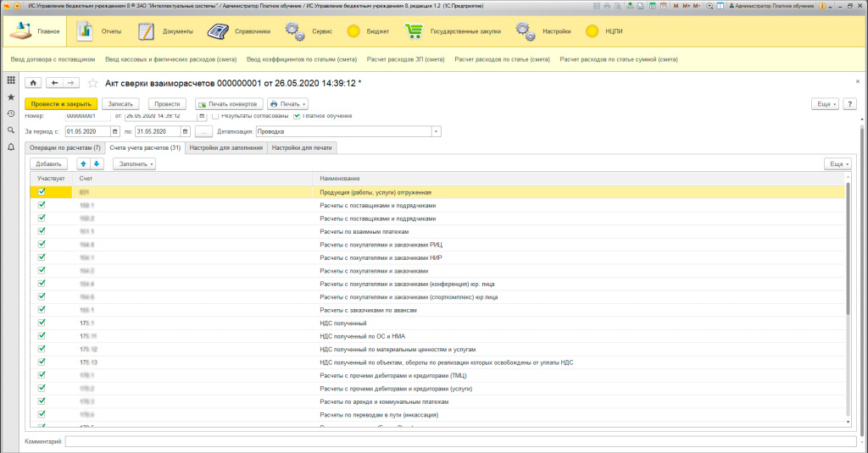Expand the 'Детализация' dropdown list
This screenshot has height=453, width=868.
pyautogui.click(x=437, y=131)
